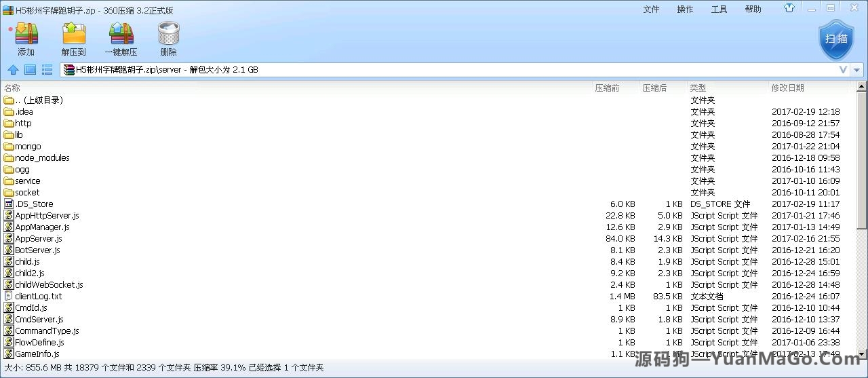868x378 pixels.
Task: Select the '.. (上级目录)' parent directory row
Action: coord(428,100)
